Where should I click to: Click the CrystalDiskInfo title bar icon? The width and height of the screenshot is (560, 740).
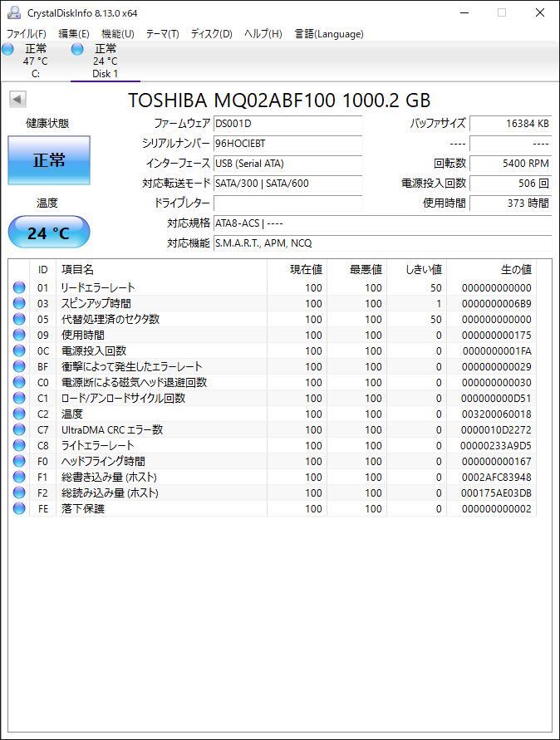pyautogui.click(x=14, y=12)
